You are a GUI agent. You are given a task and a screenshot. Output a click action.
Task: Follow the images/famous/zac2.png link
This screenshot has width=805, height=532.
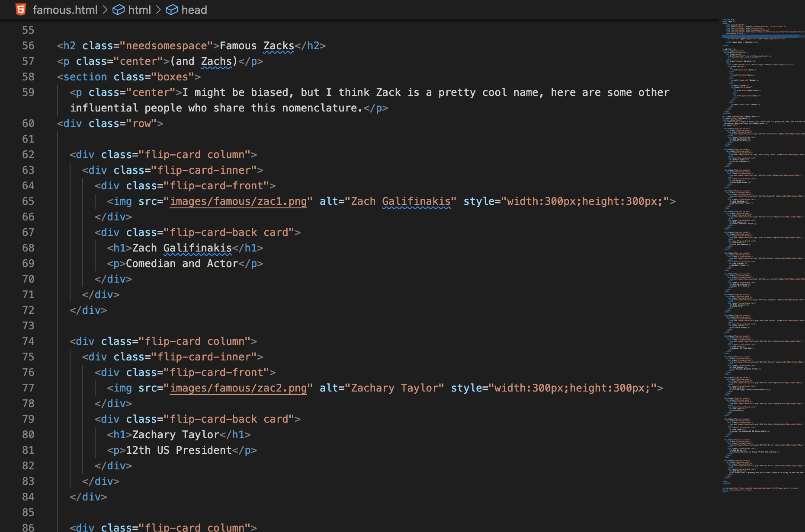coord(238,388)
